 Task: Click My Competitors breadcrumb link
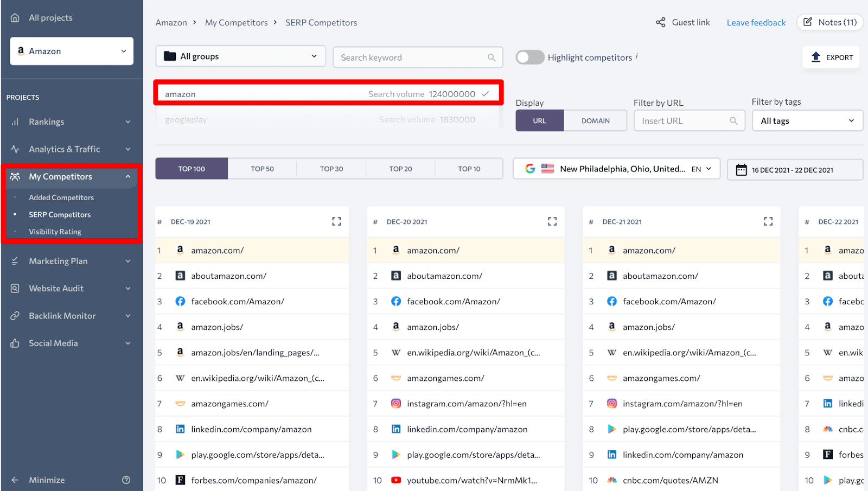point(237,23)
